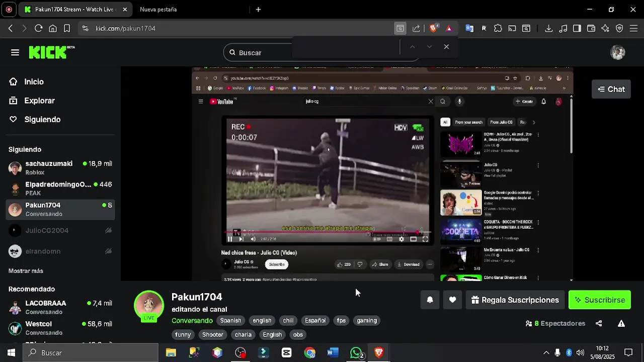Open WhatsApp from taskbar
Screen dimensions: 644x362
(x=356, y=353)
